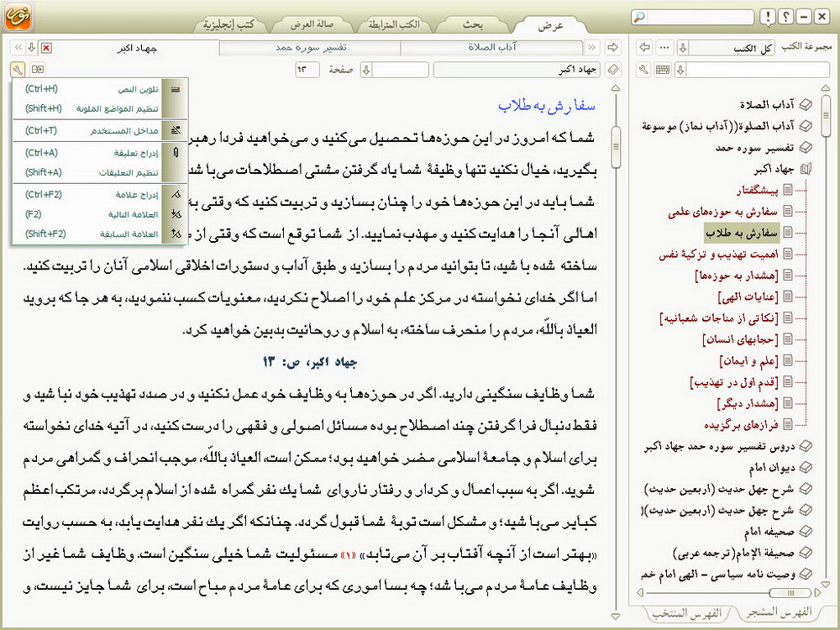Screen dimensions: 840x630
Task: Click the page icon next to فرازهای برگزیده
Action: [x=788, y=424]
